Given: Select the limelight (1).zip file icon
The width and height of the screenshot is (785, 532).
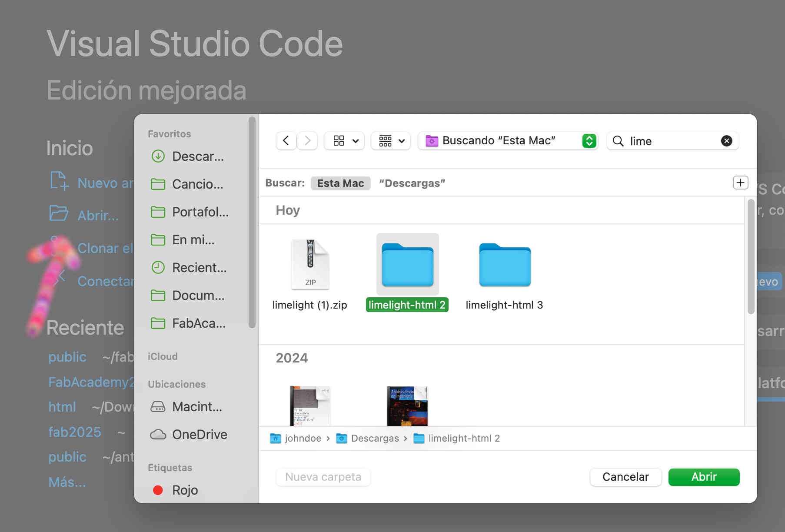Looking at the screenshot, I should [310, 264].
